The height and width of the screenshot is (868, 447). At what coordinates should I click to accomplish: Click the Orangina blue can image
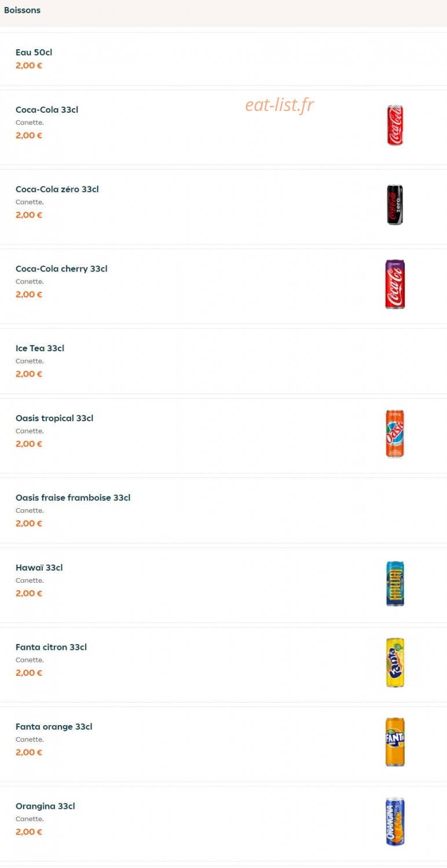[x=395, y=822]
